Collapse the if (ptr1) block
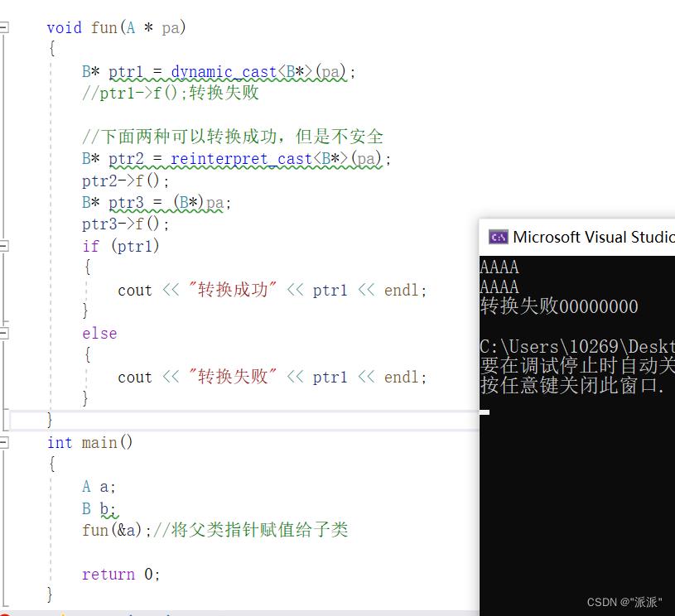This screenshot has width=675, height=616. (4, 246)
